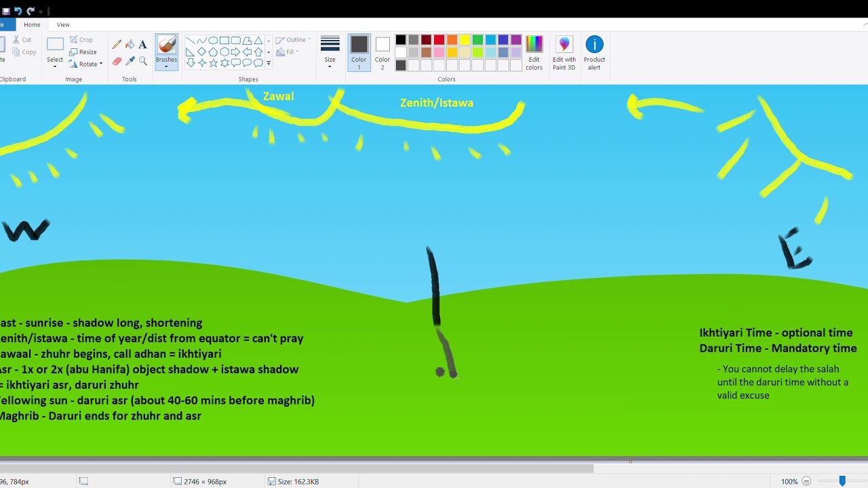This screenshot has height=488, width=868.
Task: Select the Pencil tool
Action: click(117, 45)
